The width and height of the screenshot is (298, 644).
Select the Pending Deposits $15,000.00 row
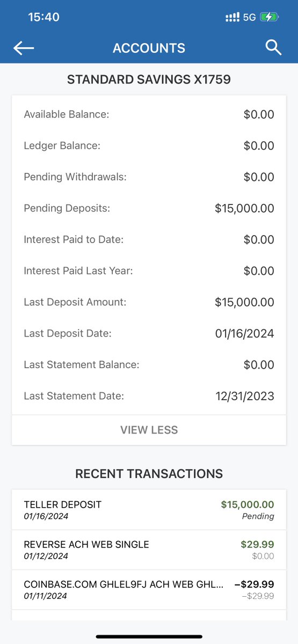pyautogui.click(x=149, y=208)
